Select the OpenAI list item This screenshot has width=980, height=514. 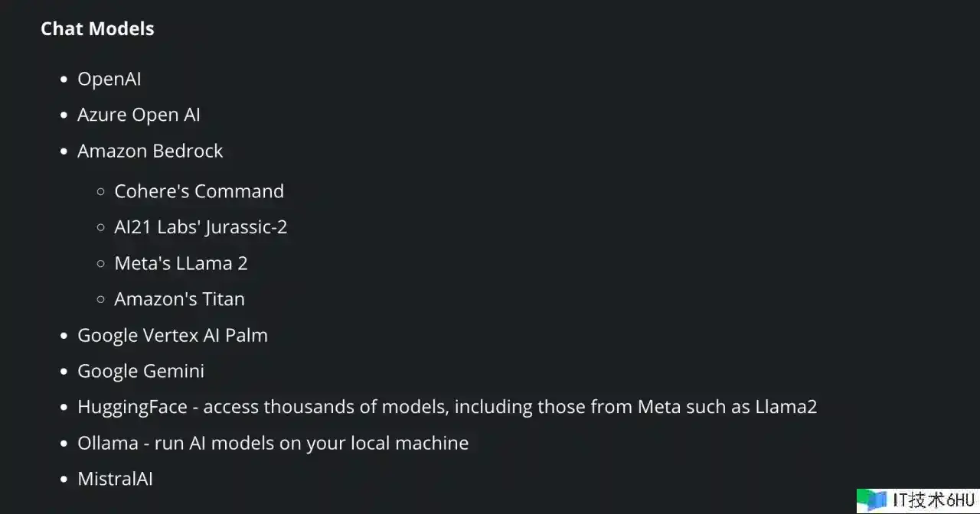109,79
